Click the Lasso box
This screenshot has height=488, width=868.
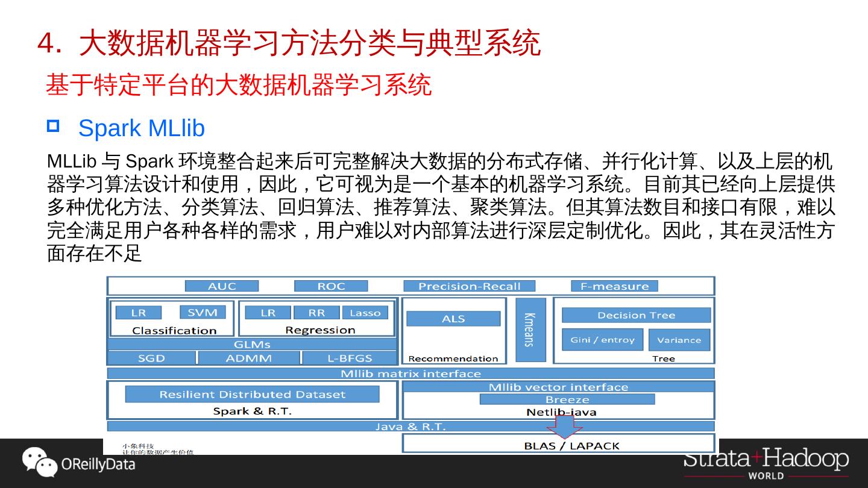[x=365, y=313]
